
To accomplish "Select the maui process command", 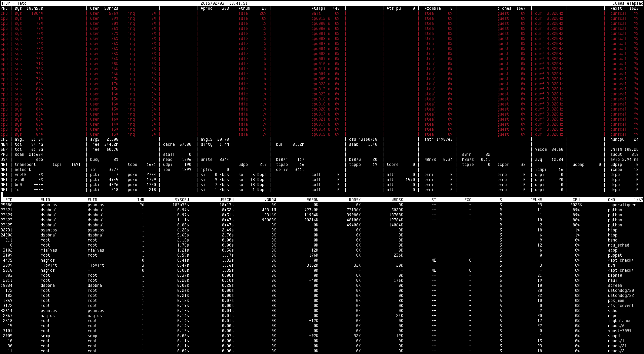I will click(x=612, y=280).
